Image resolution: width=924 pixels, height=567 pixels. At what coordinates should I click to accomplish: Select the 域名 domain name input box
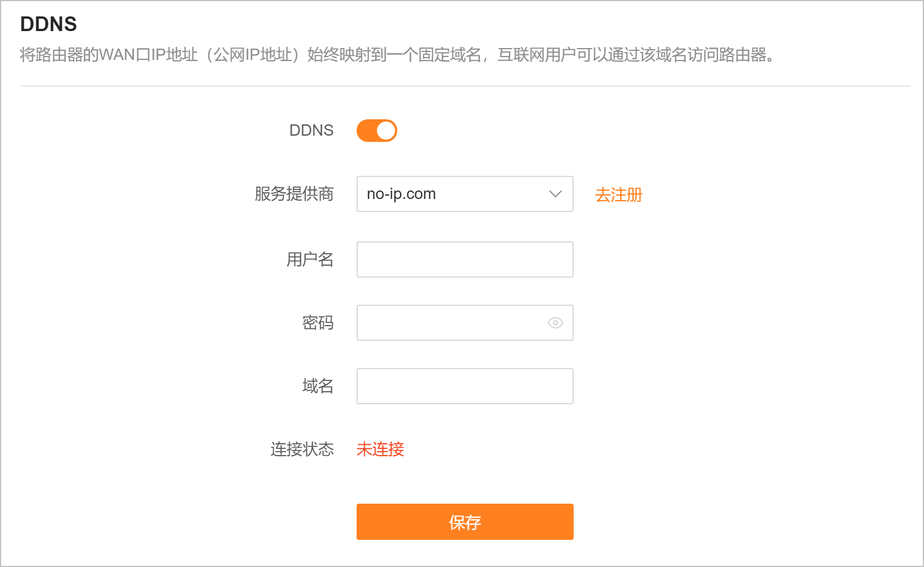point(465,386)
